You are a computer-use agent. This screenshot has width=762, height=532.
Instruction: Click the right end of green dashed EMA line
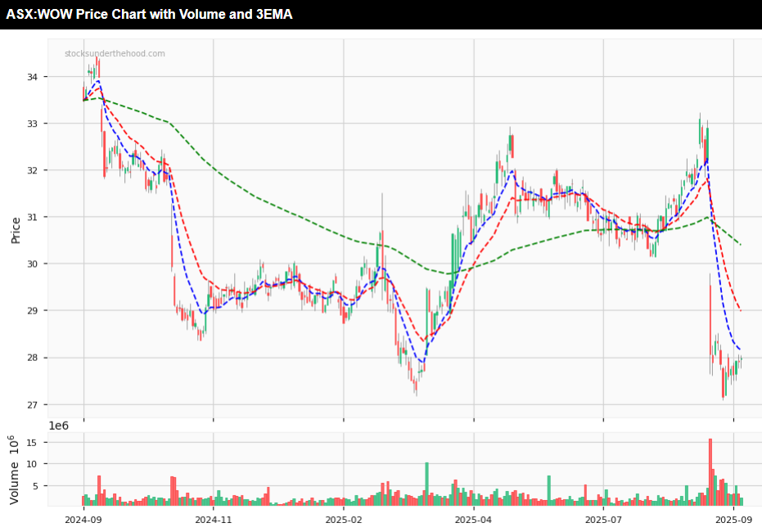point(740,244)
